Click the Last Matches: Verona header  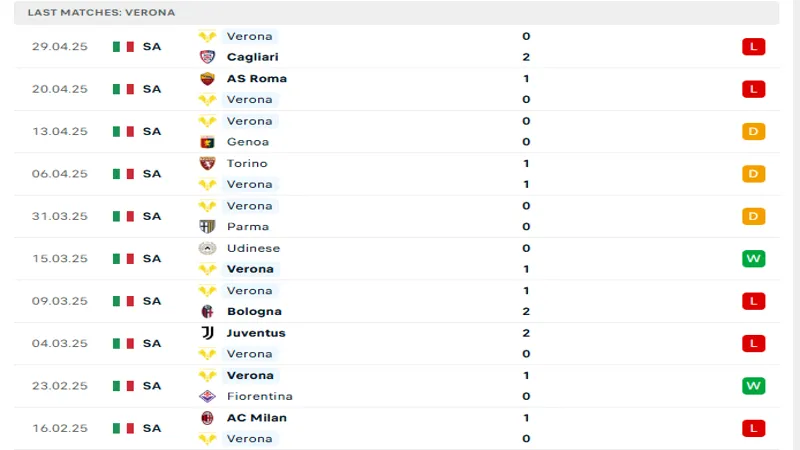[x=101, y=12]
